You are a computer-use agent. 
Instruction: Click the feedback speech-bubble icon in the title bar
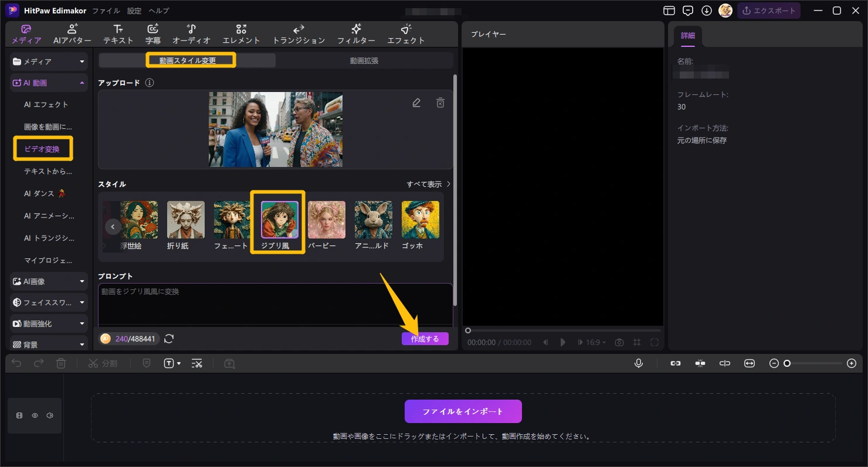687,10
